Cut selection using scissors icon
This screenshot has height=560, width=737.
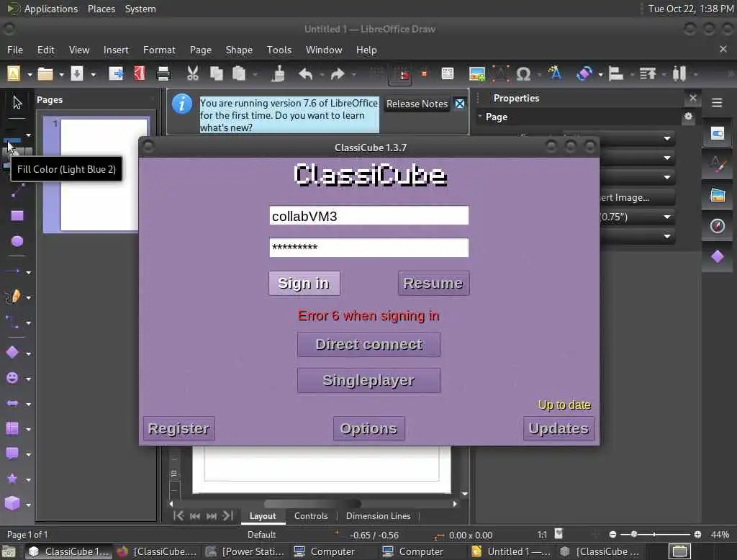click(x=193, y=74)
